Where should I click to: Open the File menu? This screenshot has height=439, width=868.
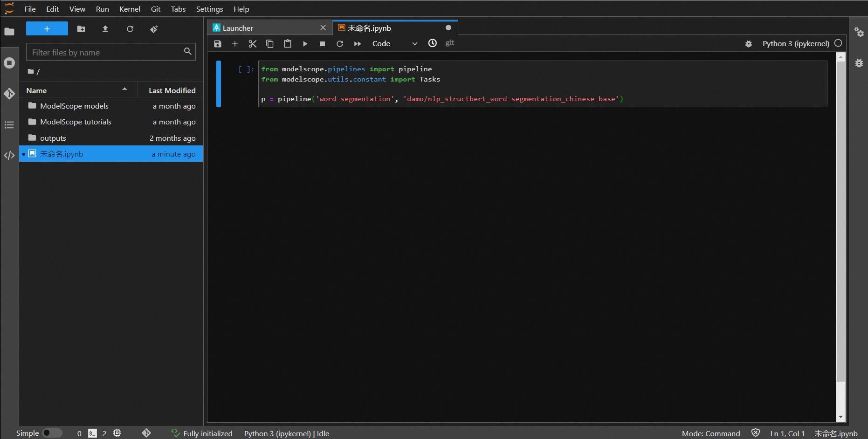[x=30, y=9]
